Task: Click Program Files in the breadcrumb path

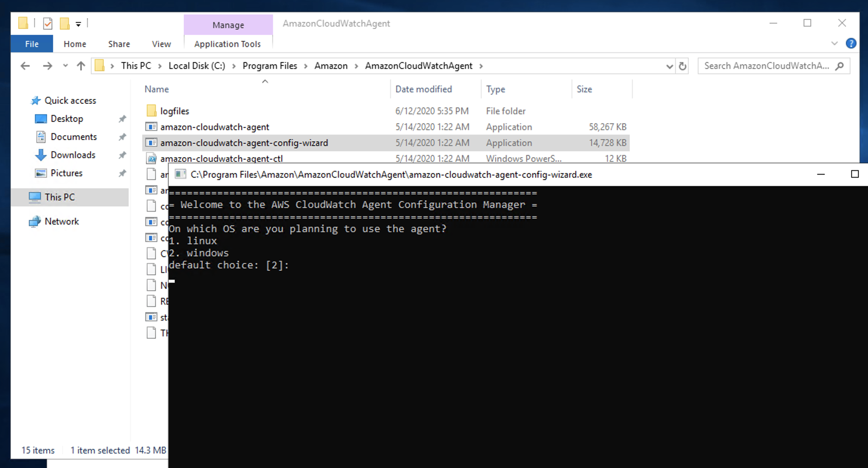Action: pos(270,66)
